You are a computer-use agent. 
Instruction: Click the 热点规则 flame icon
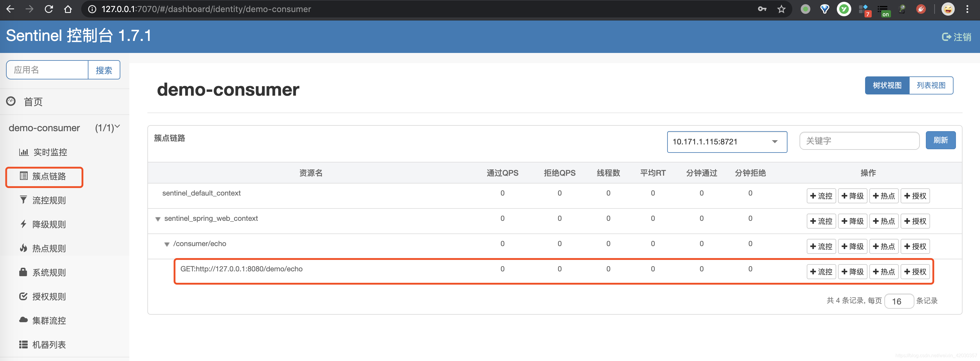[x=23, y=248]
